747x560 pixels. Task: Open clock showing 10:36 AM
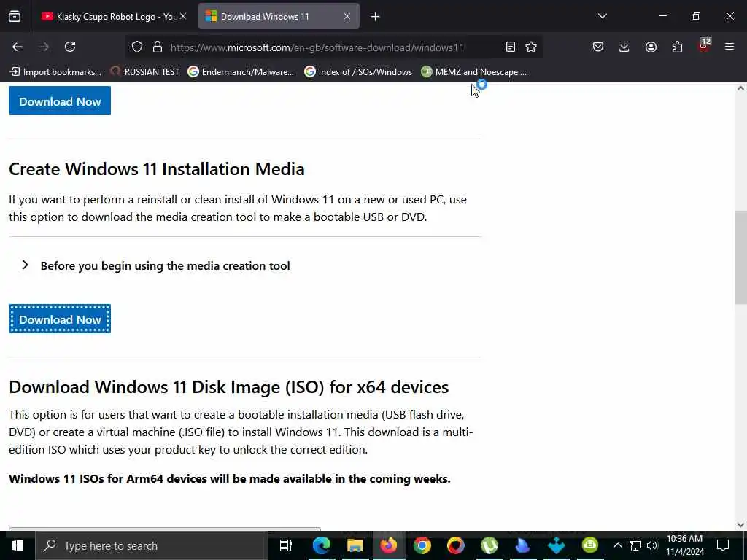[x=684, y=545]
